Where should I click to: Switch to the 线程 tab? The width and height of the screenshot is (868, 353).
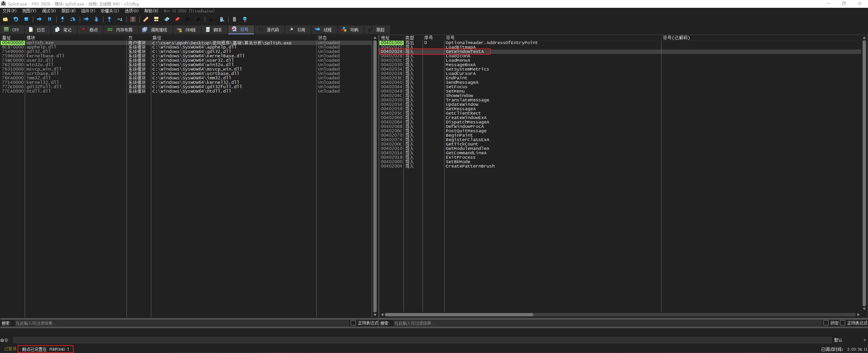click(x=324, y=30)
